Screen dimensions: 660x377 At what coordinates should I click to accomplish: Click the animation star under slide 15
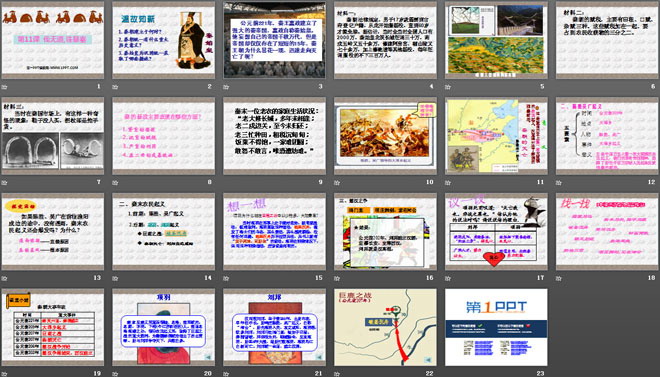(226, 278)
